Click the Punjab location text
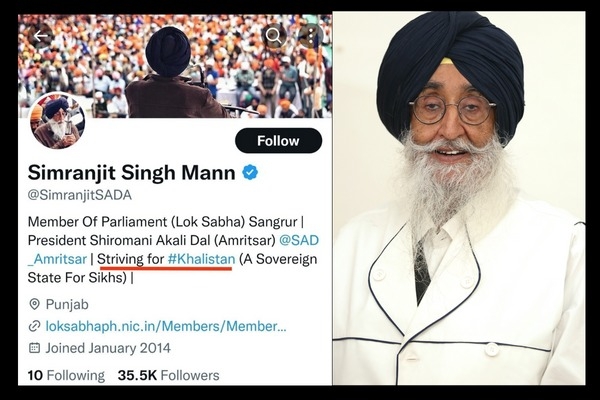This screenshot has width=600, height=400. pyautogui.click(x=67, y=304)
